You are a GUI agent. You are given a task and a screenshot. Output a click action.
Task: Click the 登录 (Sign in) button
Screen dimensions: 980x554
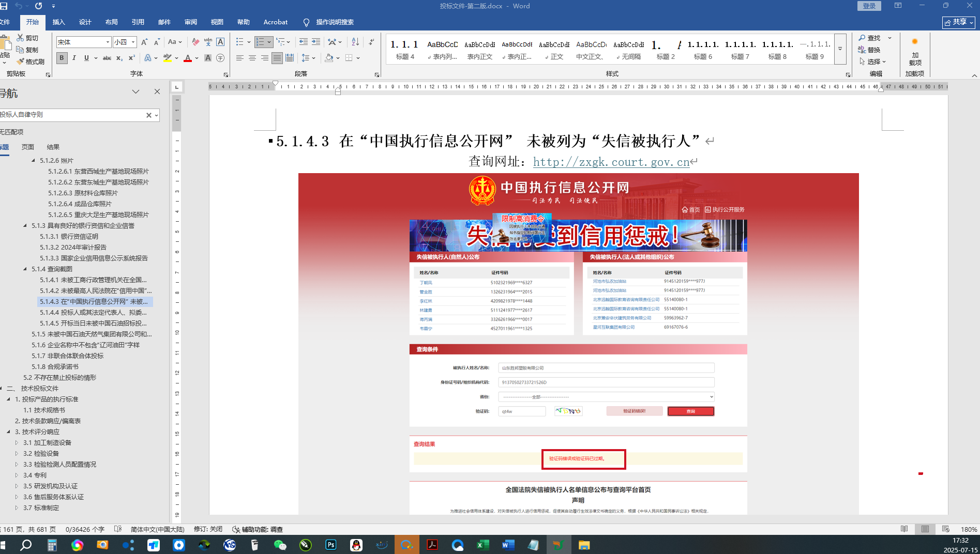[x=869, y=6]
